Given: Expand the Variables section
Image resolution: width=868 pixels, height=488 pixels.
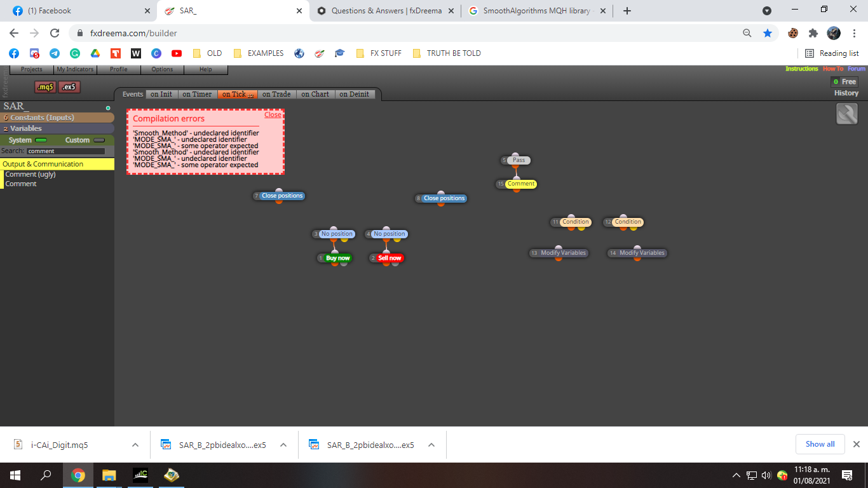Looking at the screenshot, I should point(57,128).
